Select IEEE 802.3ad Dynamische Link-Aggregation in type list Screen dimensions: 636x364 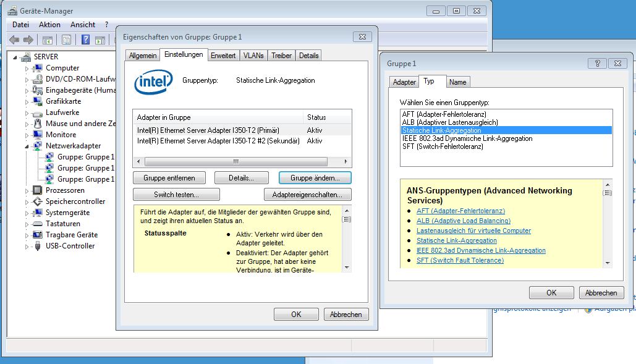tap(506, 138)
